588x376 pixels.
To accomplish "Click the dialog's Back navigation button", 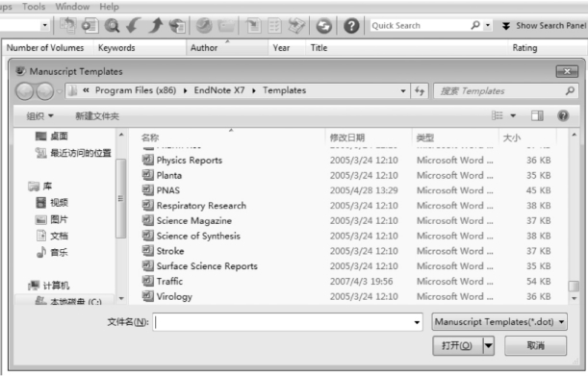I will tap(25, 91).
